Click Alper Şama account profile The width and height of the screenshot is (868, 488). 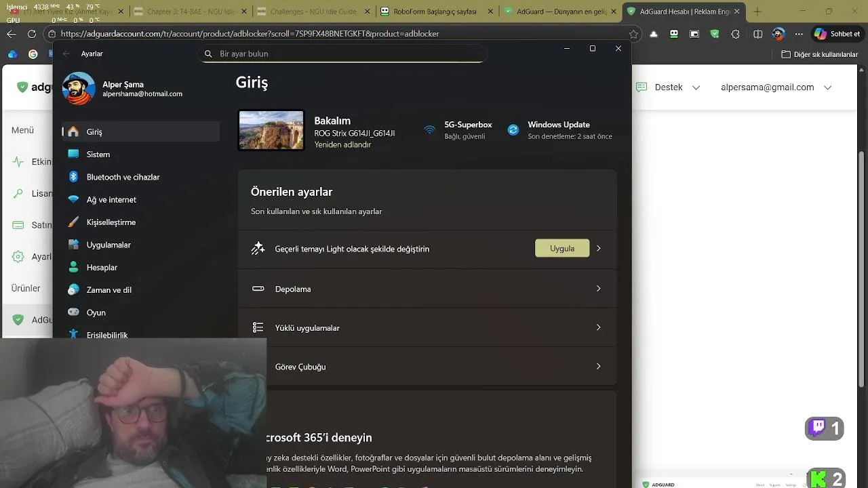123,89
